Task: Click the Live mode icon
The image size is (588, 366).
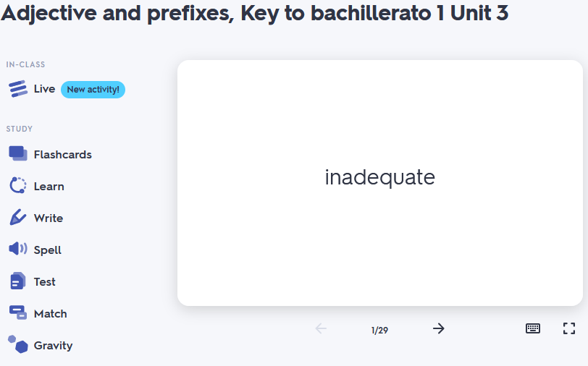Action: click(18, 89)
